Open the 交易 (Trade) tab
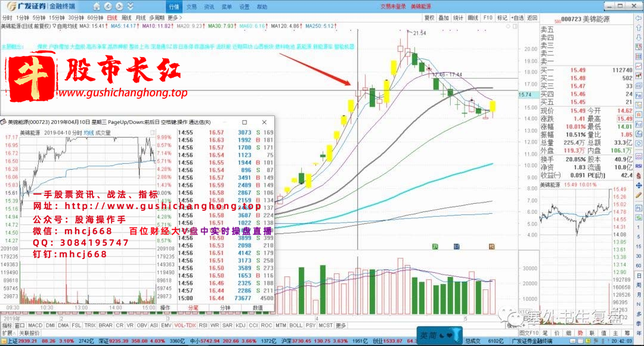The height and width of the screenshot is (346, 644). coord(191,7)
